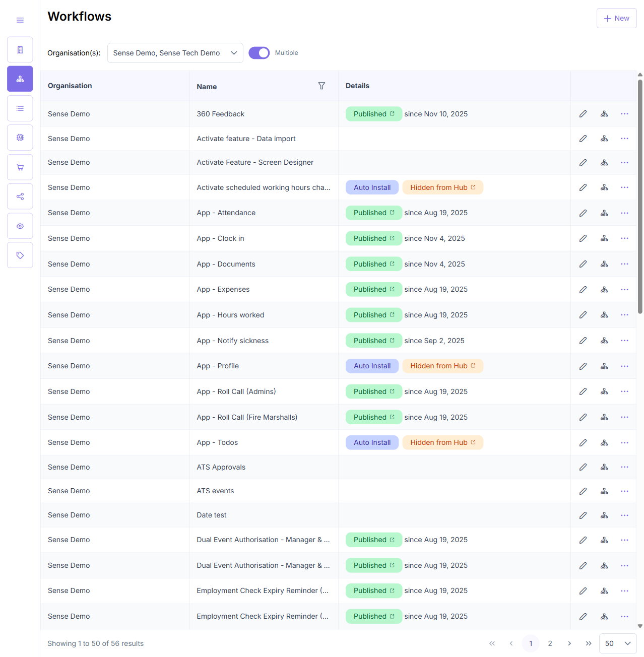Open the eye icon in the sidebar

20,226
